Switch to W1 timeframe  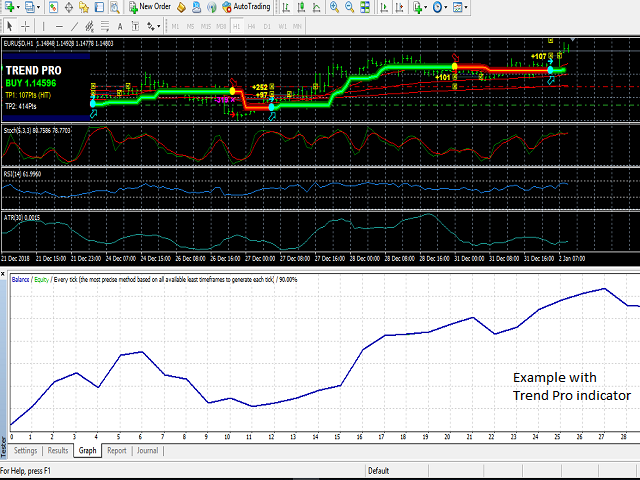pyautogui.click(x=282, y=27)
